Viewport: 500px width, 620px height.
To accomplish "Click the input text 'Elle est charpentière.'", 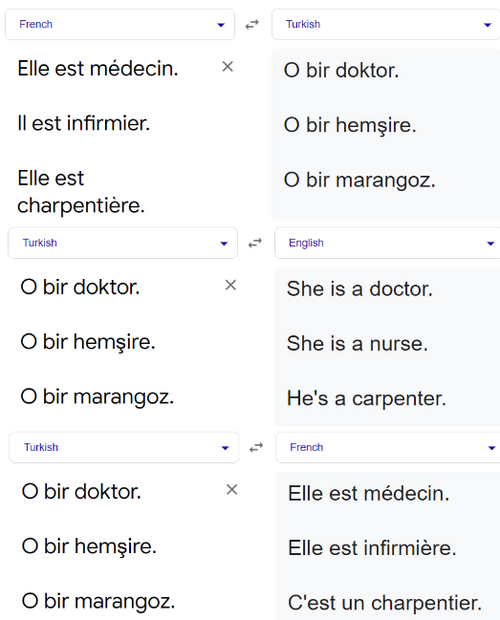I will [81, 192].
